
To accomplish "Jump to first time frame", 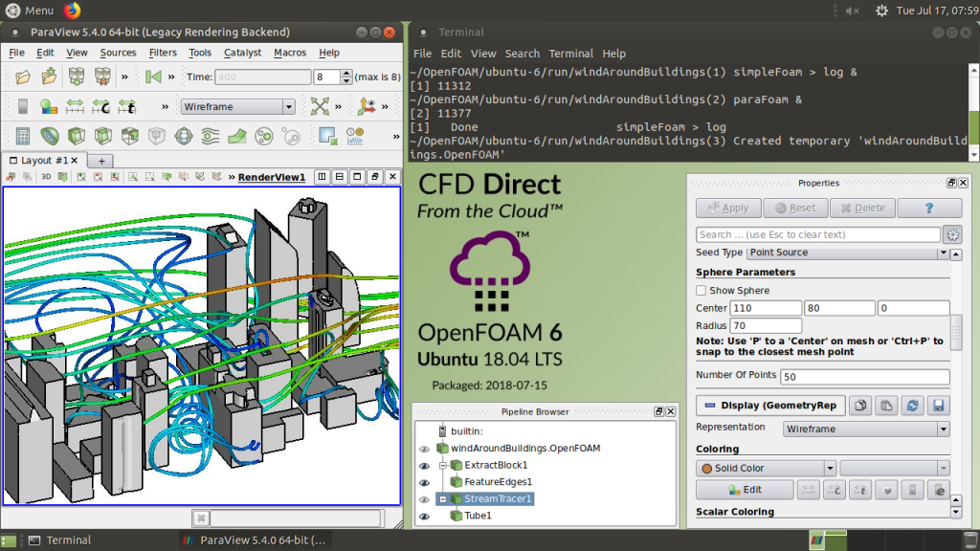I will (152, 77).
